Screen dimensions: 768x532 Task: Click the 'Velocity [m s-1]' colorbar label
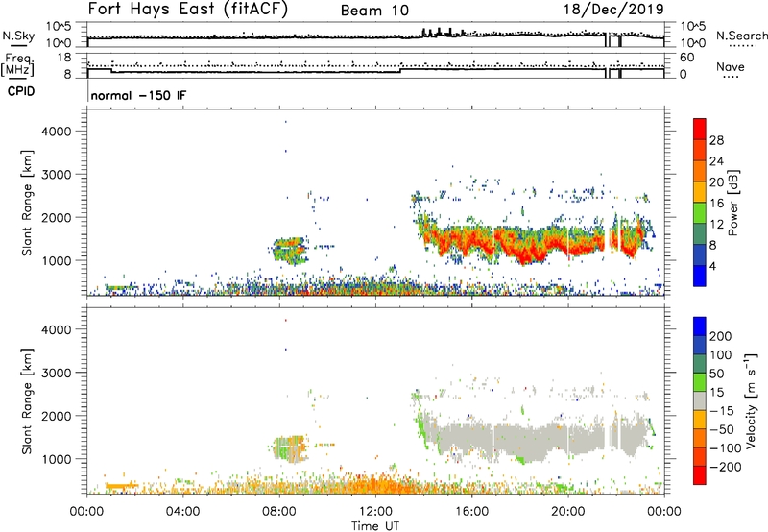[x=751, y=400]
